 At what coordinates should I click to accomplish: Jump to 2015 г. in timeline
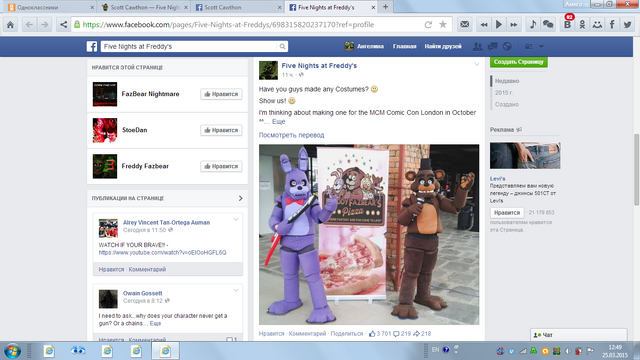(x=504, y=93)
